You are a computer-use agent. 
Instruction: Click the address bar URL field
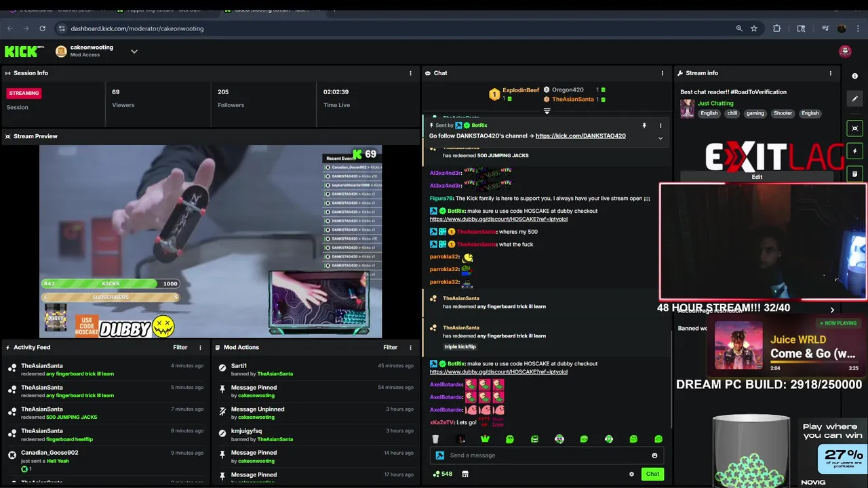point(393,28)
